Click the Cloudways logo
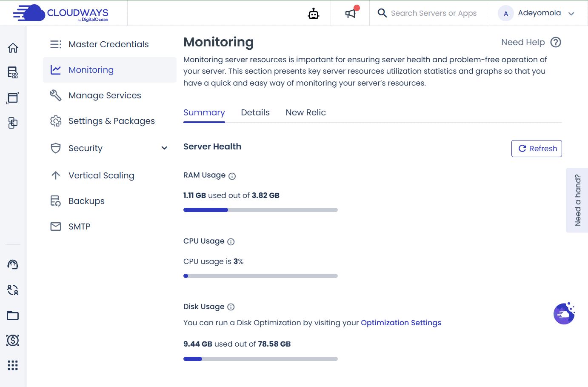The height and width of the screenshot is (387, 588). 60,13
